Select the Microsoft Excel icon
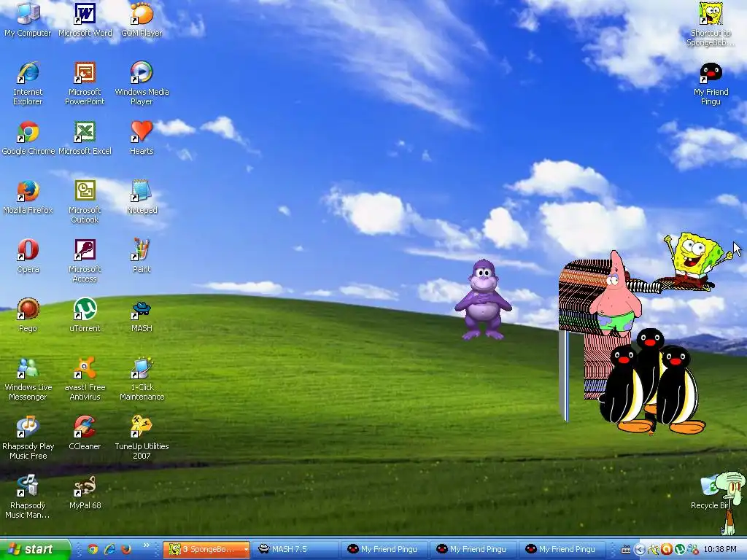Screen dimensions: 747x560 pos(85,138)
